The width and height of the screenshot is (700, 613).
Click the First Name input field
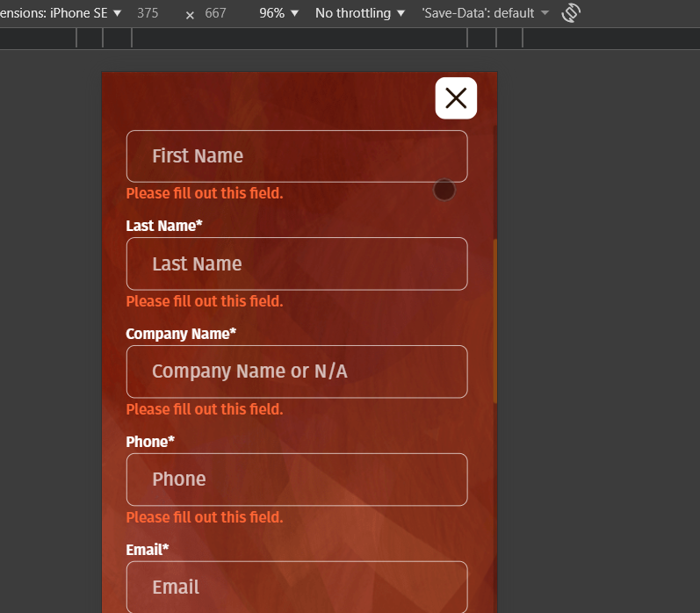297,156
